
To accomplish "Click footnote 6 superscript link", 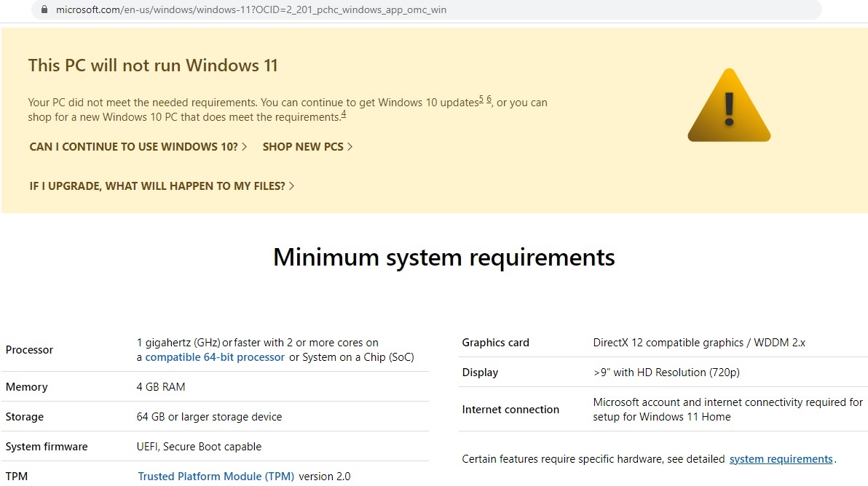I will coord(489,99).
